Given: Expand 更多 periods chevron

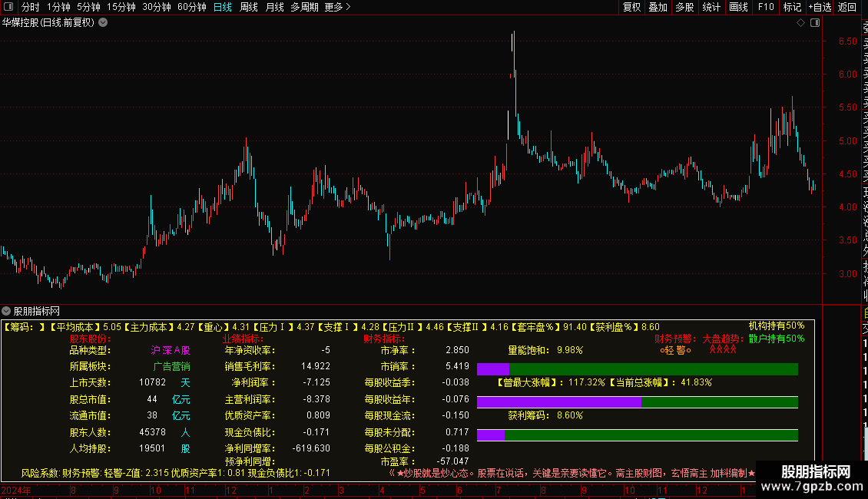Looking at the screenshot, I should 348,7.
